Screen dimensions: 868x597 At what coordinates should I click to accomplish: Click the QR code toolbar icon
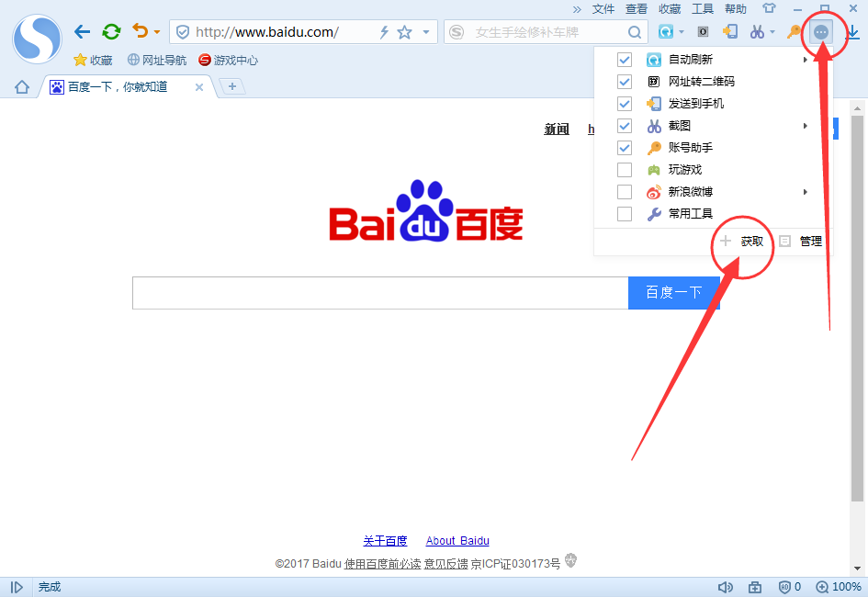tap(703, 31)
